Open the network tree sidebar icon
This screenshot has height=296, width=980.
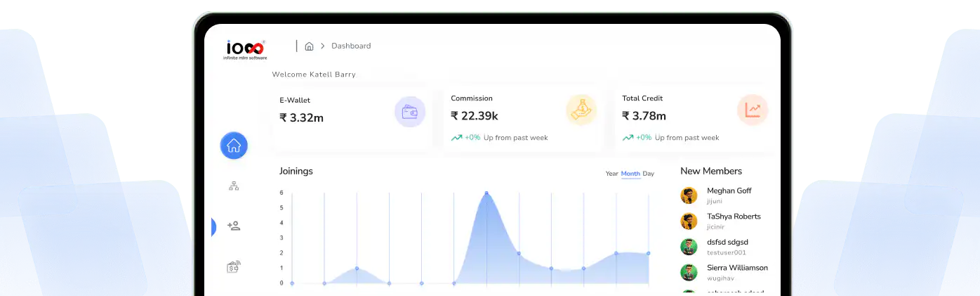(234, 186)
